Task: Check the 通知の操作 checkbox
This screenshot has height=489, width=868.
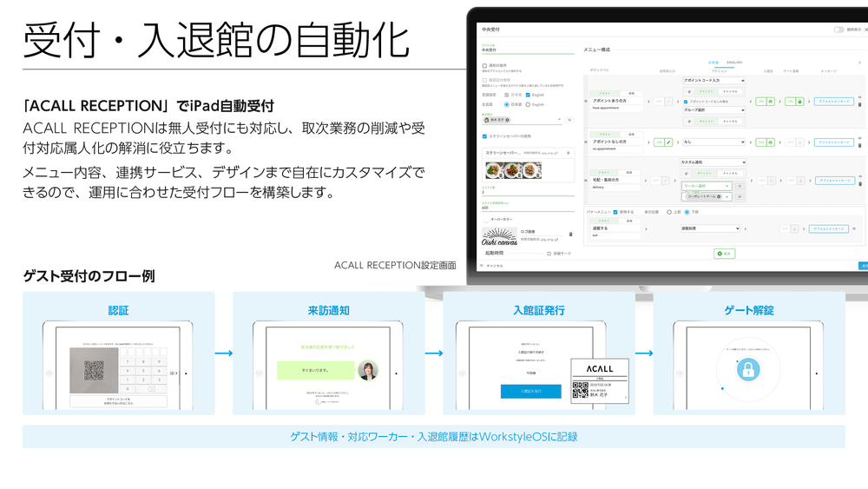Action: pos(484,66)
